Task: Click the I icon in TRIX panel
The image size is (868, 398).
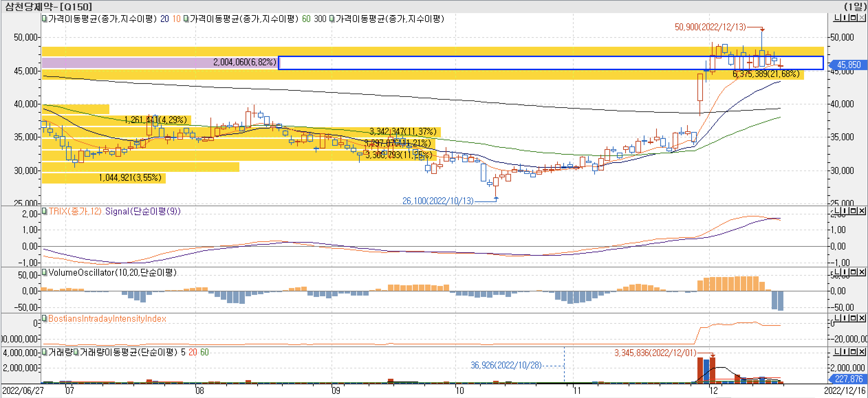Action: (845, 211)
